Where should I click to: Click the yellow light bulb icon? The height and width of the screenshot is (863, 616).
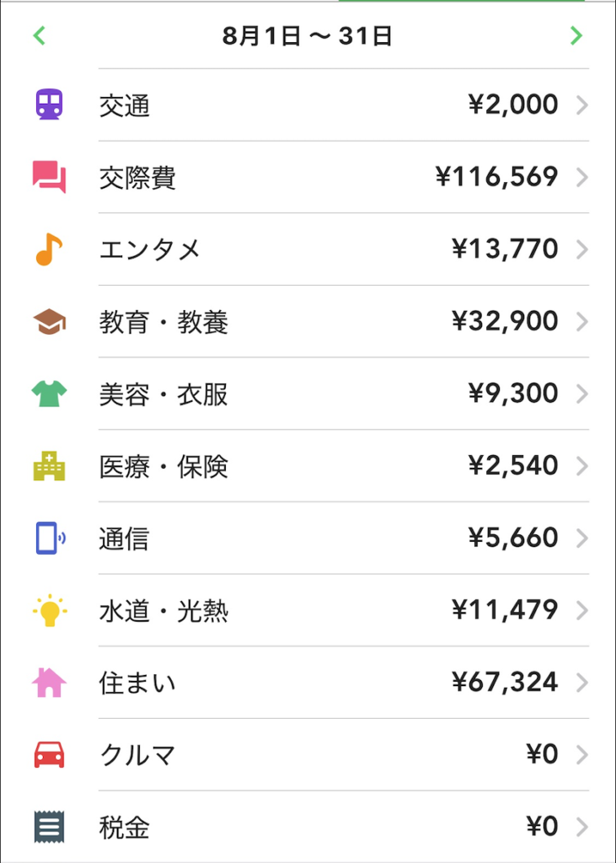coord(49,610)
